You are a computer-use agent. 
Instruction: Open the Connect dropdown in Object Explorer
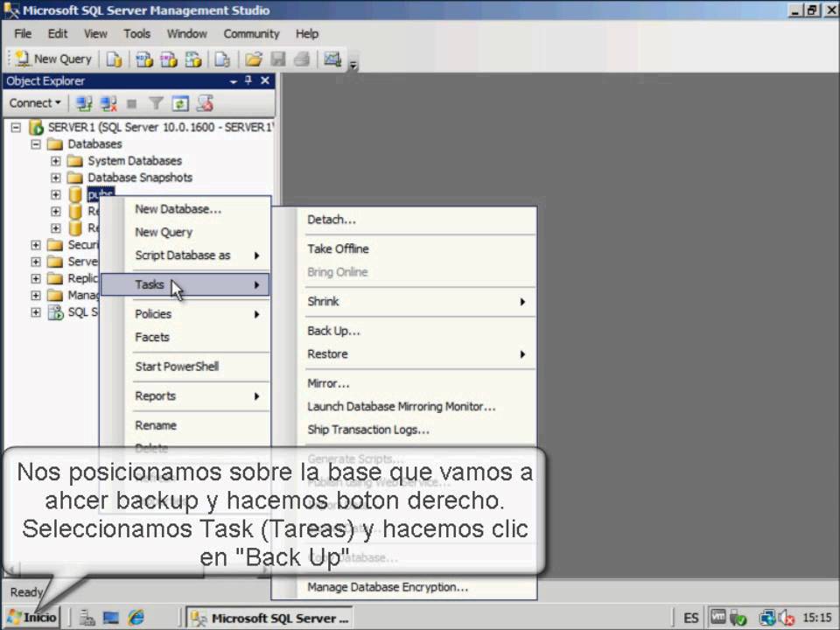35,103
